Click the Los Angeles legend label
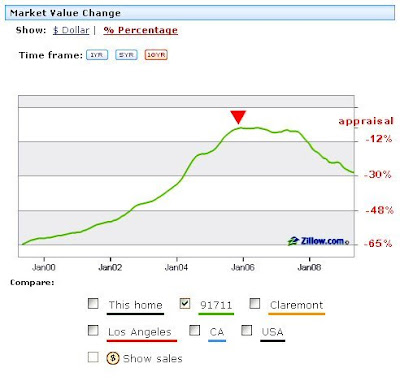Screen dimensions: 400x381 click(140, 332)
